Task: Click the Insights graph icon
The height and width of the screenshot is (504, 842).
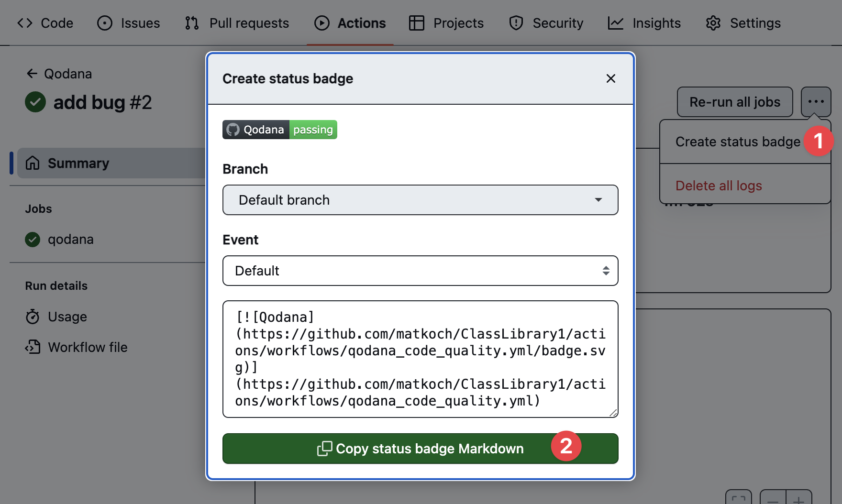Action: pyautogui.click(x=616, y=23)
